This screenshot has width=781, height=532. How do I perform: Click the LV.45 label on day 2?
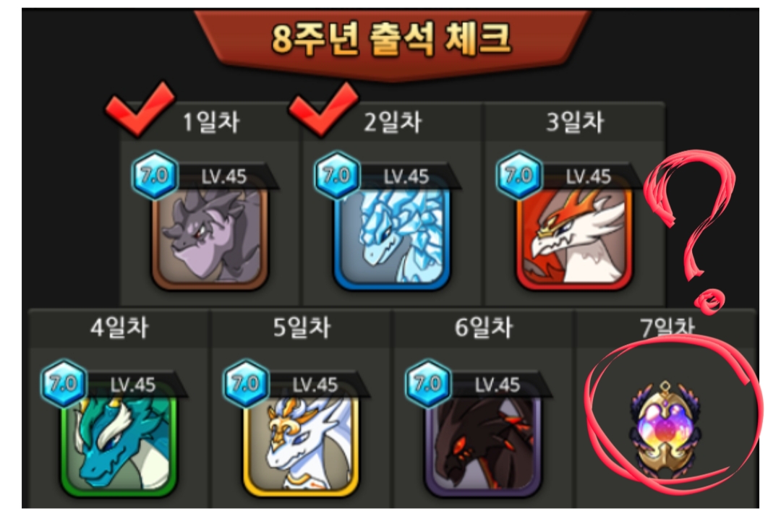[406, 176]
